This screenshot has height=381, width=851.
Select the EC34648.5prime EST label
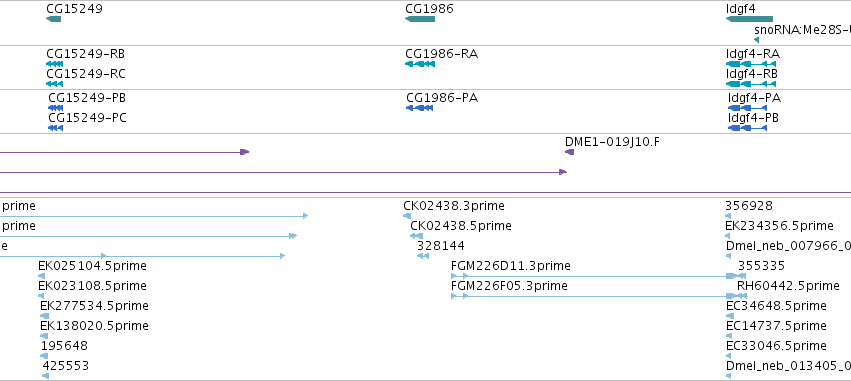pos(776,306)
